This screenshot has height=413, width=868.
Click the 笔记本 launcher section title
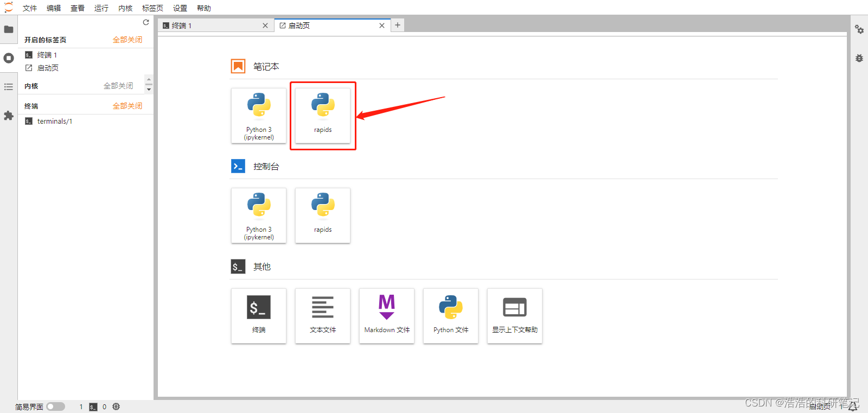tap(266, 66)
